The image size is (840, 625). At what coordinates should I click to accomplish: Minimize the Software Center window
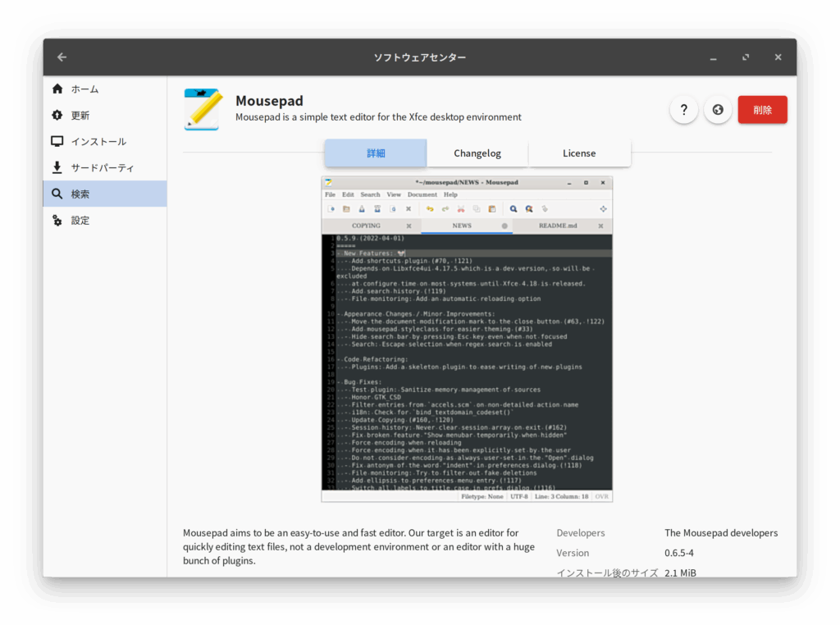(713, 57)
